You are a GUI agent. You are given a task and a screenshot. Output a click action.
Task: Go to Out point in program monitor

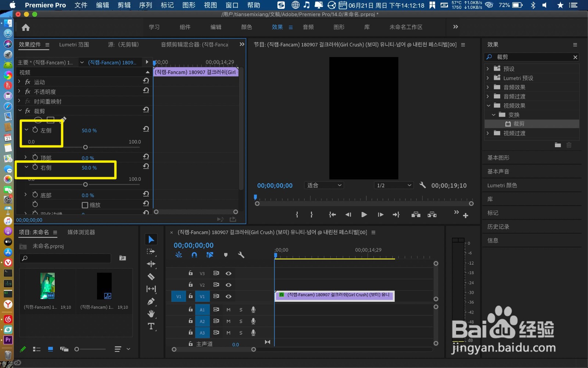396,215
